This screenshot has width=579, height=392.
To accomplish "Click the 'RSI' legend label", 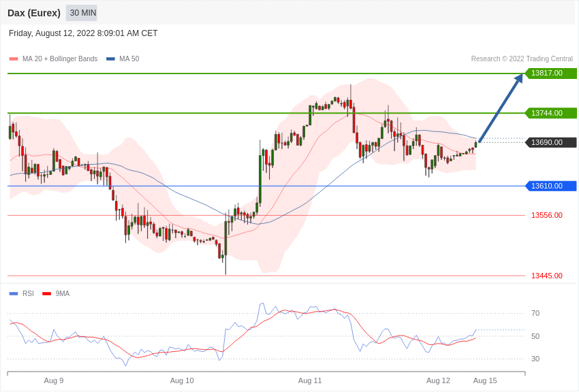I will coord(28,293).
